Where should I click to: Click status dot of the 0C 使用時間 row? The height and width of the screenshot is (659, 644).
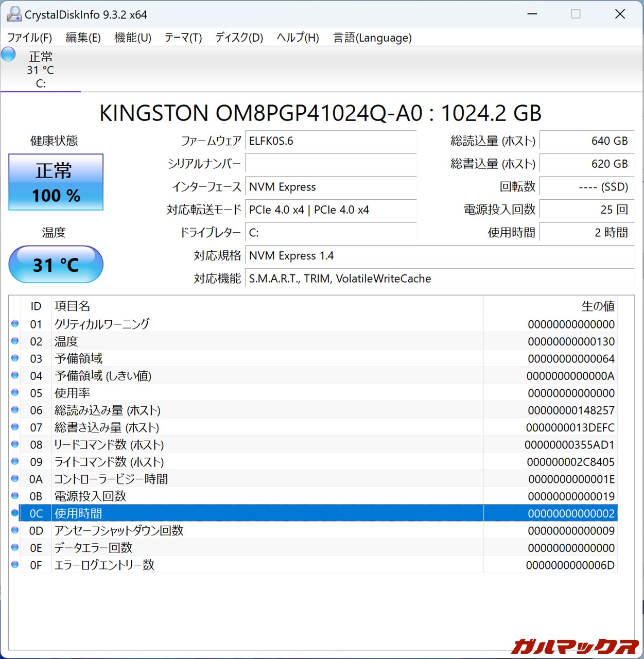click(x=15, y=513)
